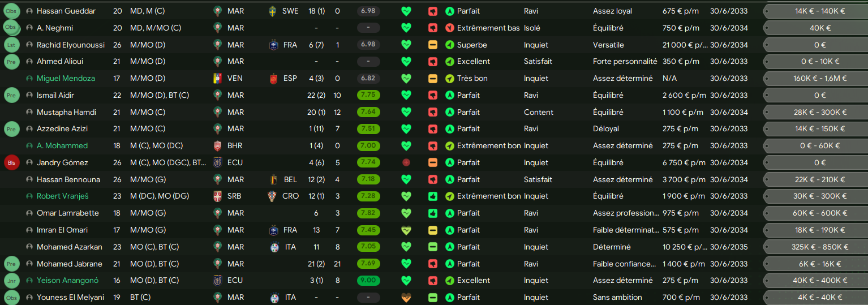Image resolution: width=868 pixels, height=305 pixels.
Task: Click the Venezuela flag in Miguel Mendoza's row
Action: (x=218, y=79)
